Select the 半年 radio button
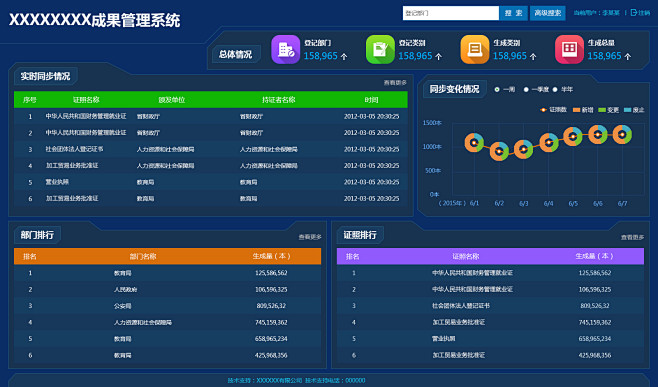This screenshot has width=658, height=387. 555,89
